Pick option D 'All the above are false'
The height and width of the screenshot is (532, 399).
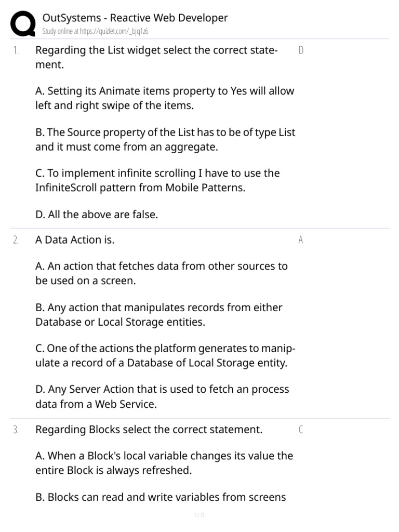tap(96, 215)
